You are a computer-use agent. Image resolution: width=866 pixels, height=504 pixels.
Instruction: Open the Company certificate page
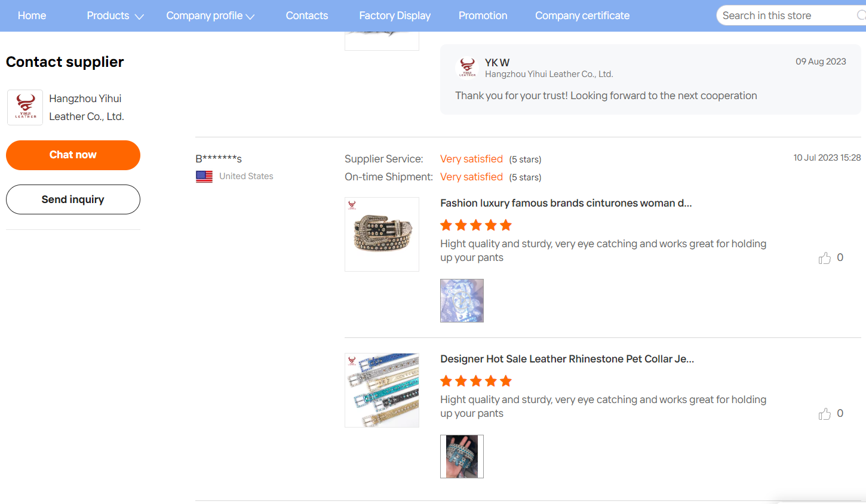click(x=582, y=16)
